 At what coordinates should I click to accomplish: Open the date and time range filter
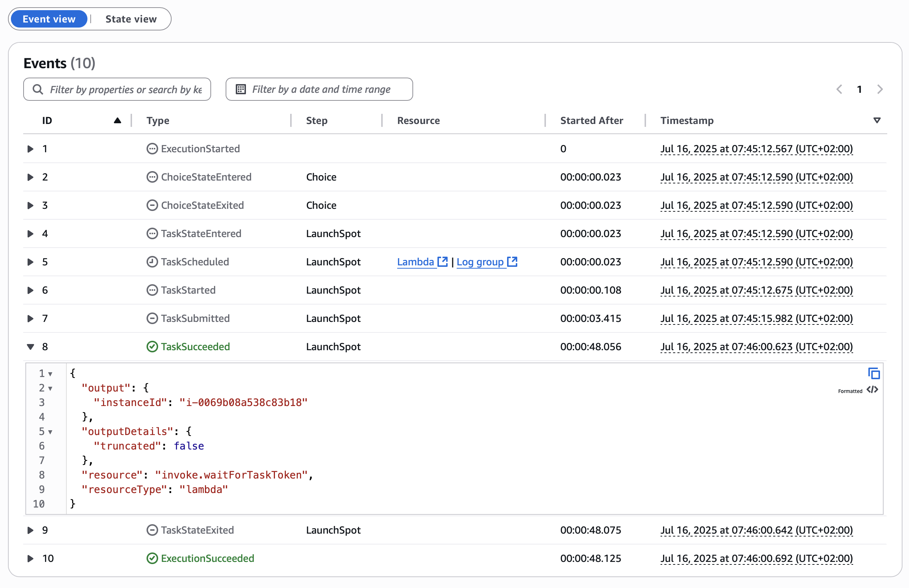click(x=319, y=89)
